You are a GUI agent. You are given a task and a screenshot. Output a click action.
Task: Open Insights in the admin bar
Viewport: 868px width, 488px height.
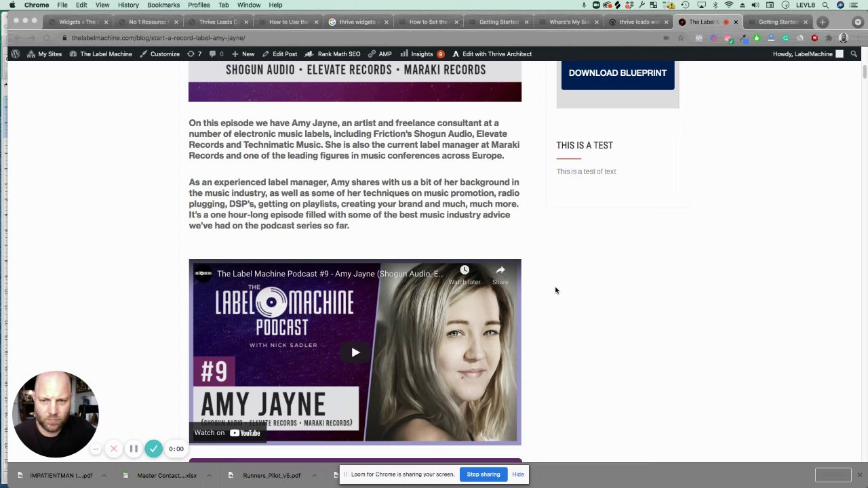pyautogui.click(x=422, y=54)
